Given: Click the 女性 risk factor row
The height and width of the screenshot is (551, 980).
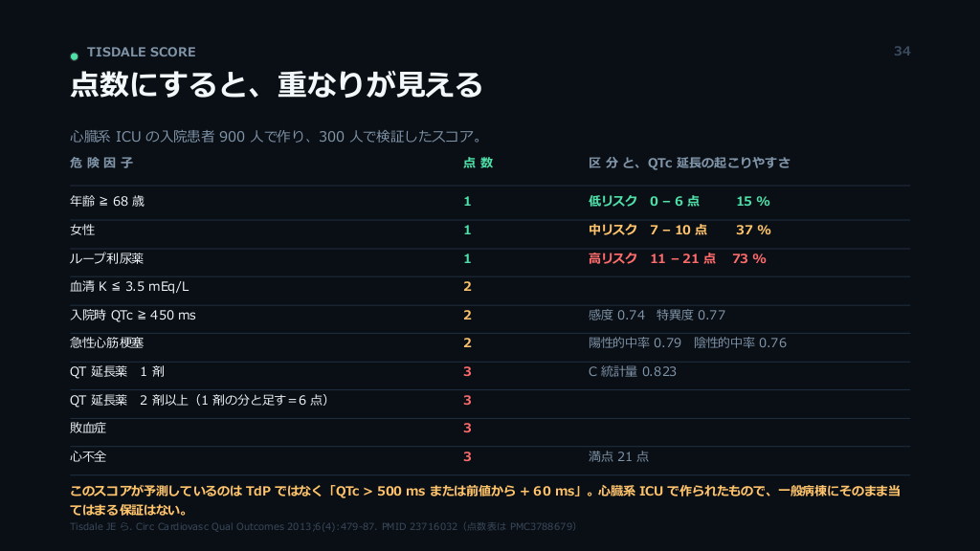Looking at the screenshot, I should [490, 230].
